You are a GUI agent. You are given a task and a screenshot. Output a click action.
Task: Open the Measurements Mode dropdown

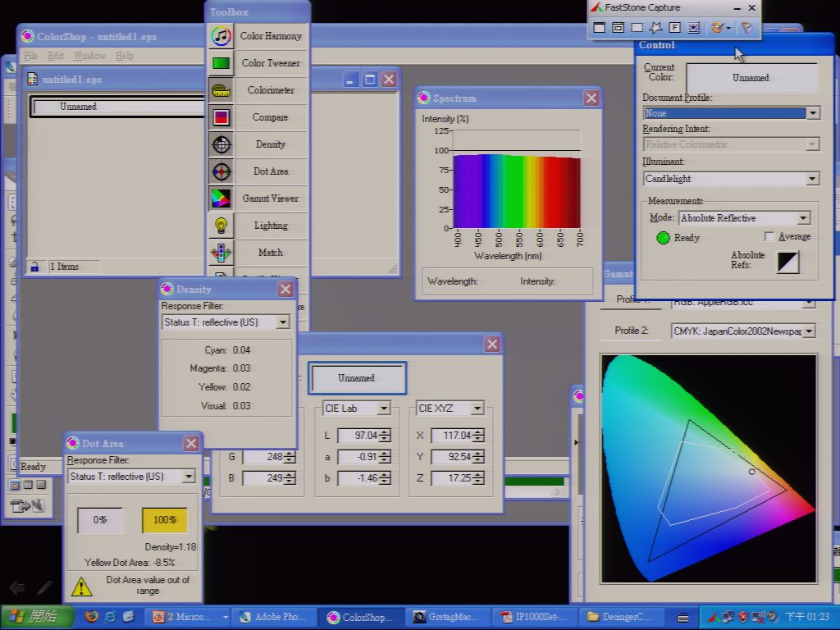(x=803, y=218)
